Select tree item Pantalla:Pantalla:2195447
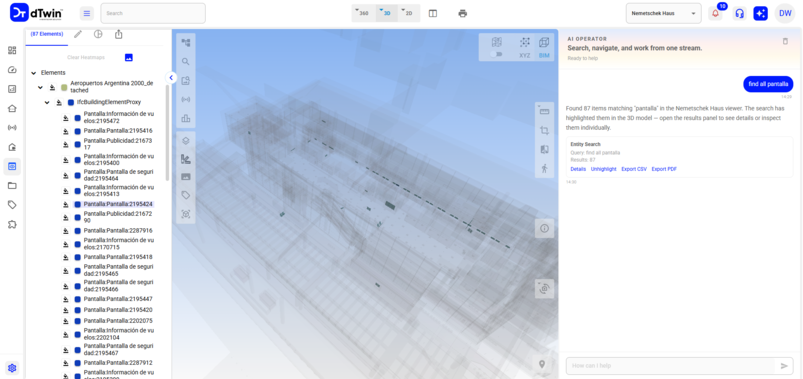803x379 pixels. coord(118,299)
